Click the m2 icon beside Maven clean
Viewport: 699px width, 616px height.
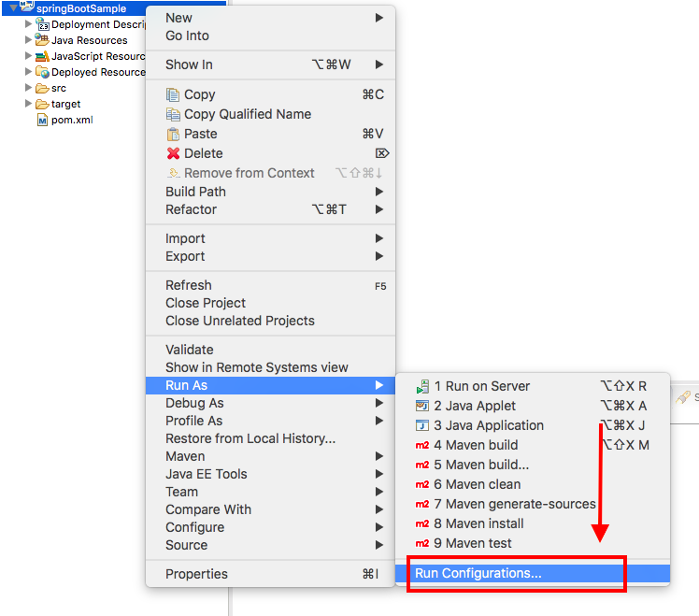tap(422, 484)
